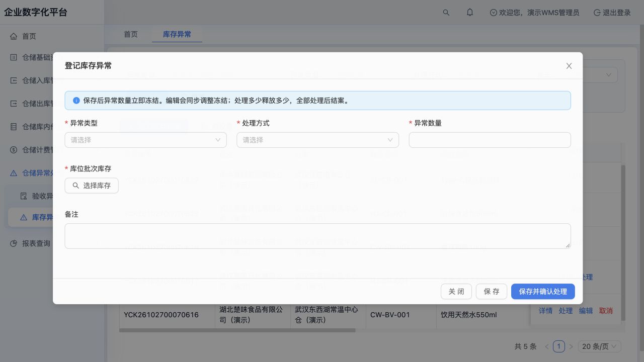644x362 pixels.
Task: Click the 关闭 button
Action: [456, 292]
